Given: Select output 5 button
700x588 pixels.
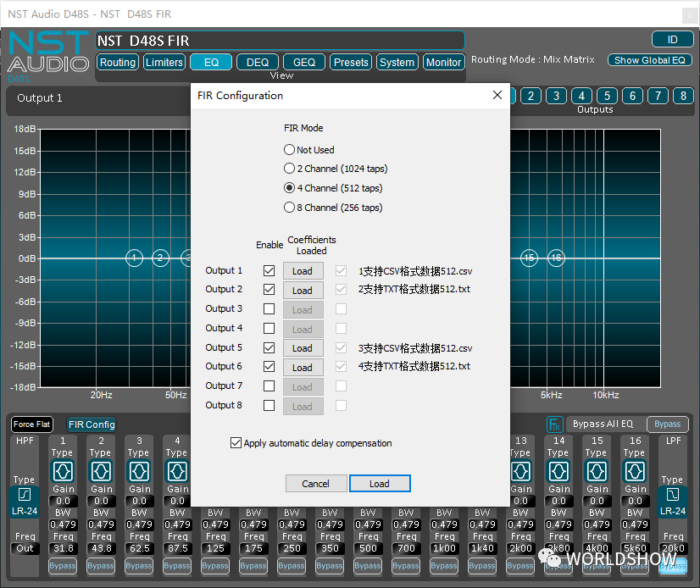Looking at the screenshot, I should (x=607, y=96).
